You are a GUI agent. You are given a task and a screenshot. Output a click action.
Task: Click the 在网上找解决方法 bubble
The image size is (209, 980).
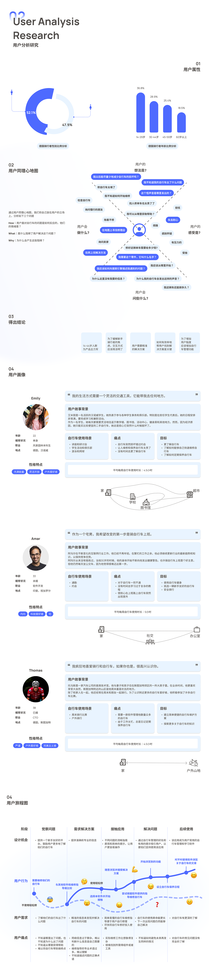[96, 253]
